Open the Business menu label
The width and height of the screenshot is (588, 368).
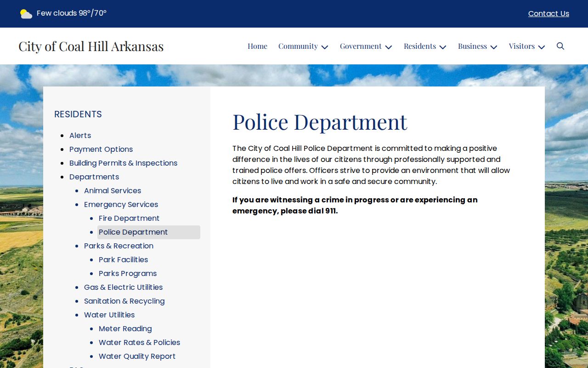coord(472,46)
